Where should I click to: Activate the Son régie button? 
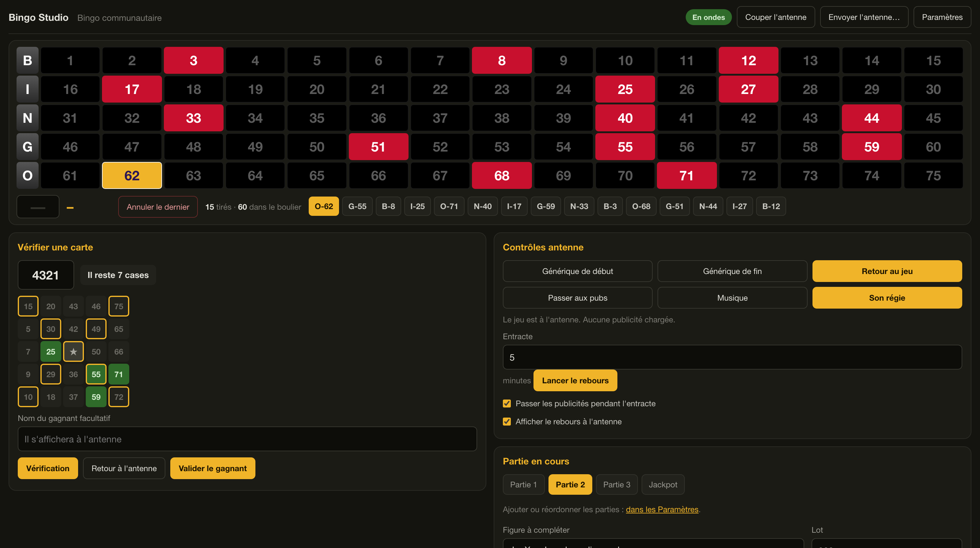[x=887, y=298]
